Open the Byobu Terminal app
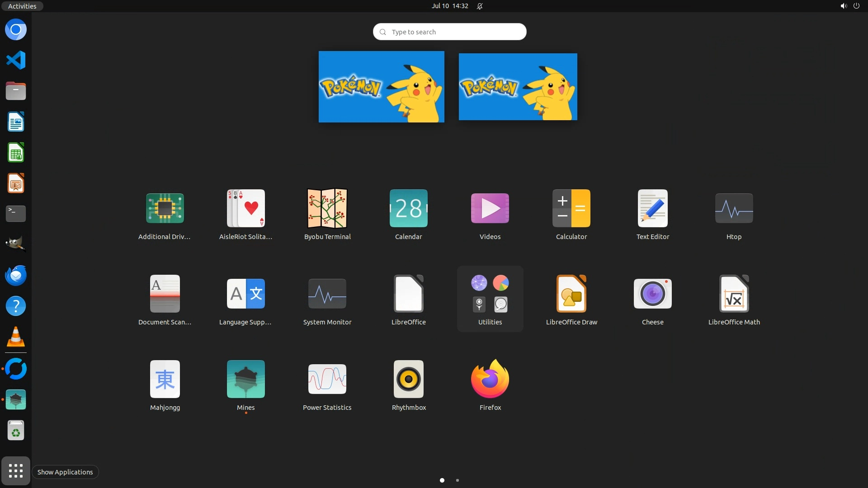 pyautogui.click(x=327, y=209)
